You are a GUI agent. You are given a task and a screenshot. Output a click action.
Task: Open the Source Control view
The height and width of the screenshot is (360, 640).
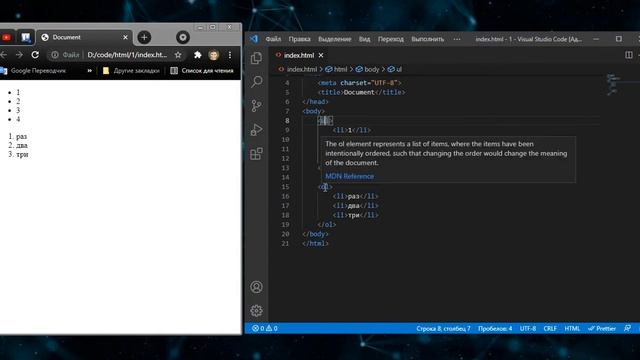tap(256, 106)
